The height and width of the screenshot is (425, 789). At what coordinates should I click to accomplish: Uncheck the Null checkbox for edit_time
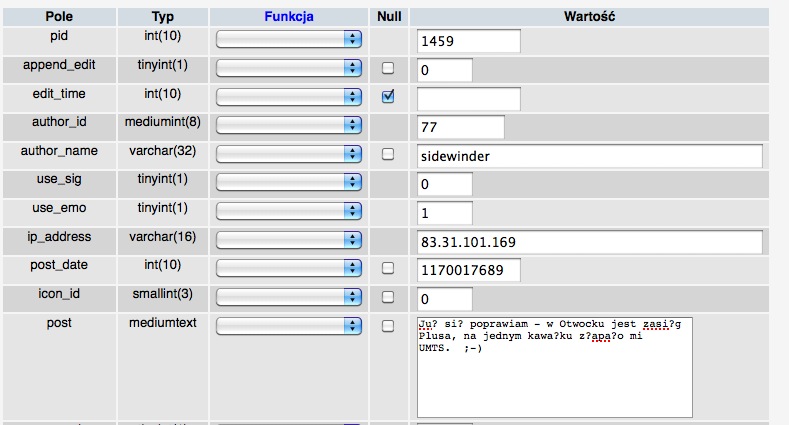(x=388, y=97)
